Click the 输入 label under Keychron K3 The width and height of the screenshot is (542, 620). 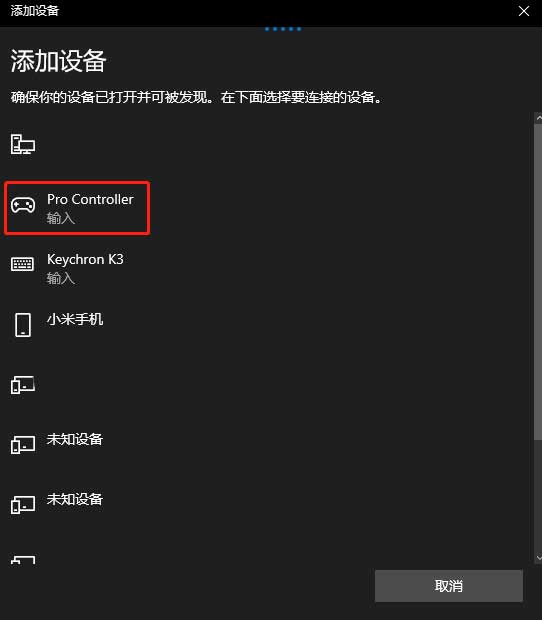[60, 278]
